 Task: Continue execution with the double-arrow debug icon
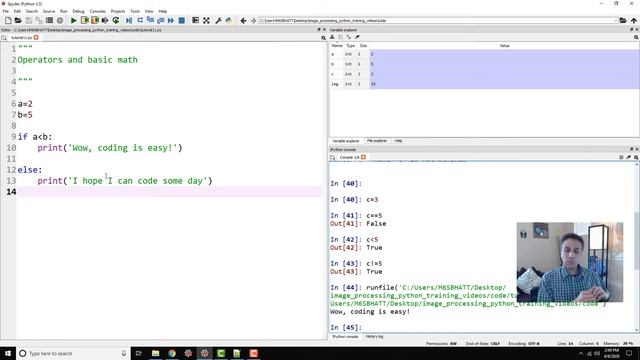(x=171, y=20)
